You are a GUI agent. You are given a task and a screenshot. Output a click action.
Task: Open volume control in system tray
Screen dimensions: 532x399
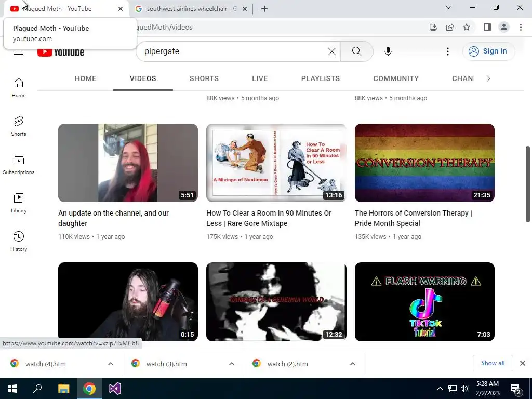click(464, 389)
